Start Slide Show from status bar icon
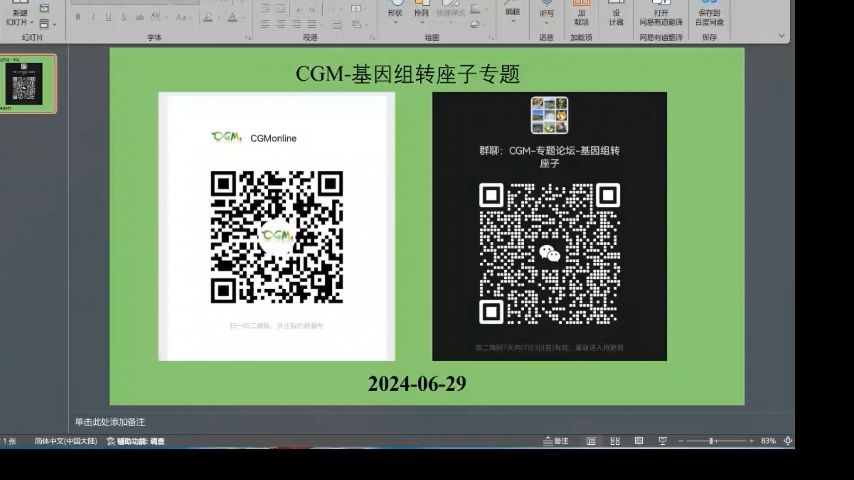 coord(663,441)
